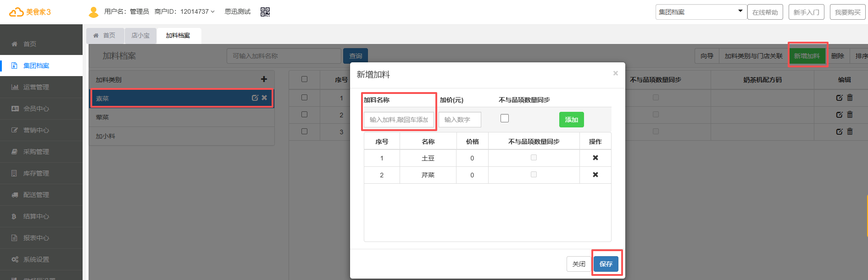Check the checkbox for row 2
The image size is (868, 280).
click(x=304, y=114)
